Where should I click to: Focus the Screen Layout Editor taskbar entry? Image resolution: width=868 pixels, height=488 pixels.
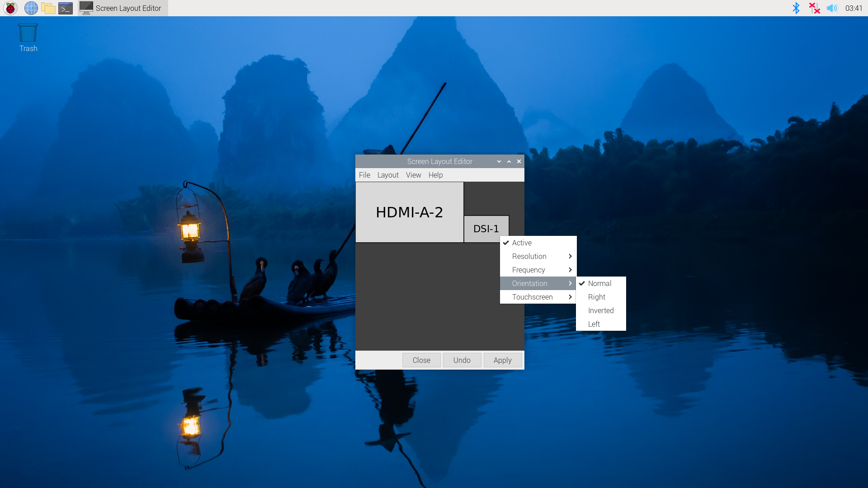tap(122, 8)
